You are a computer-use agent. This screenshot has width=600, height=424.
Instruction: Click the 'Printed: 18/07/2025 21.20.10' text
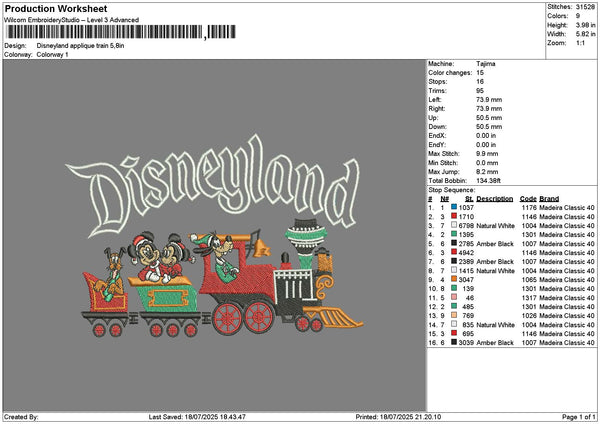point(398,417)
